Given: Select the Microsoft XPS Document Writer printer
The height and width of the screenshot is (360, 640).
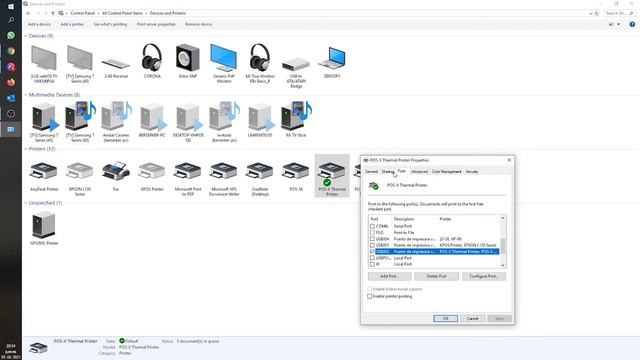Looking at the screenshot, I should [224, 179].
